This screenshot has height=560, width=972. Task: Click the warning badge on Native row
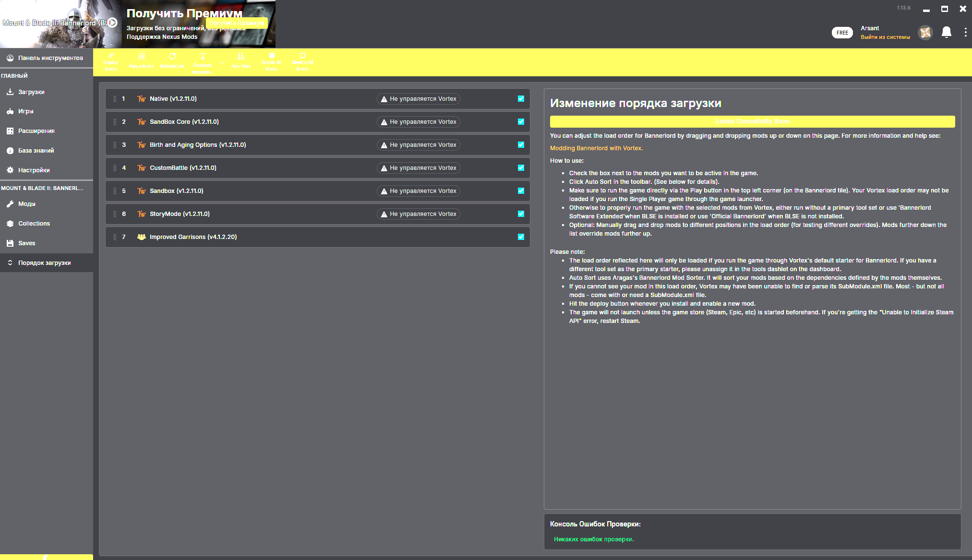(x=418, y=99)
